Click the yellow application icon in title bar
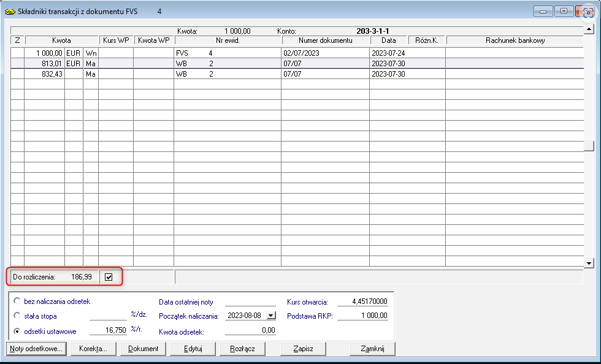Screen dimensions: 601x364 (10, 12)
